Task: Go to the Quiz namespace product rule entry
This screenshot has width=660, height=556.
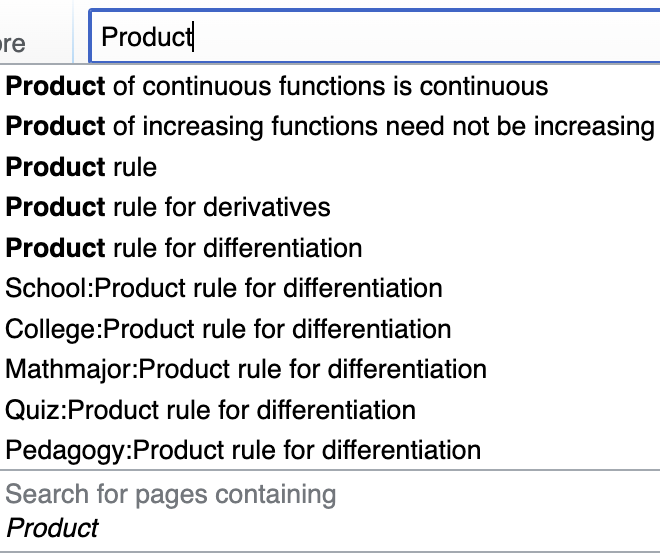Action: (210, 410)
